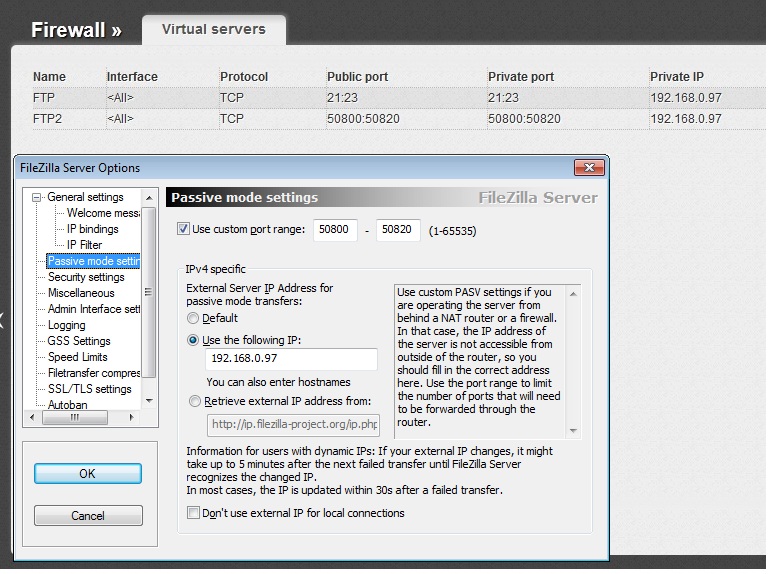The image size is (774, 574).
Task: Open Admin Interface settings tree item
Action: tap(94, 309)
